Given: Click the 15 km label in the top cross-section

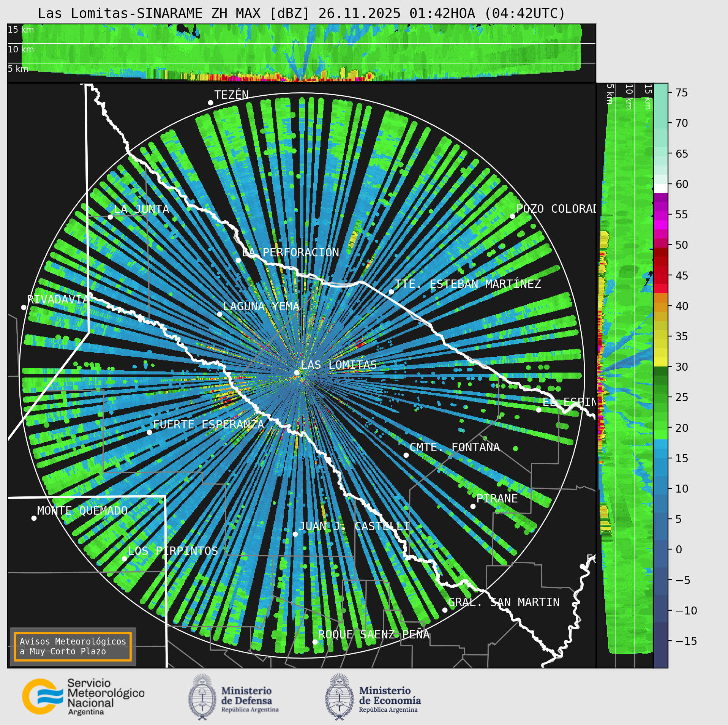Looking at the screenshot, I should pyautogui.click(x=21, y=30).
